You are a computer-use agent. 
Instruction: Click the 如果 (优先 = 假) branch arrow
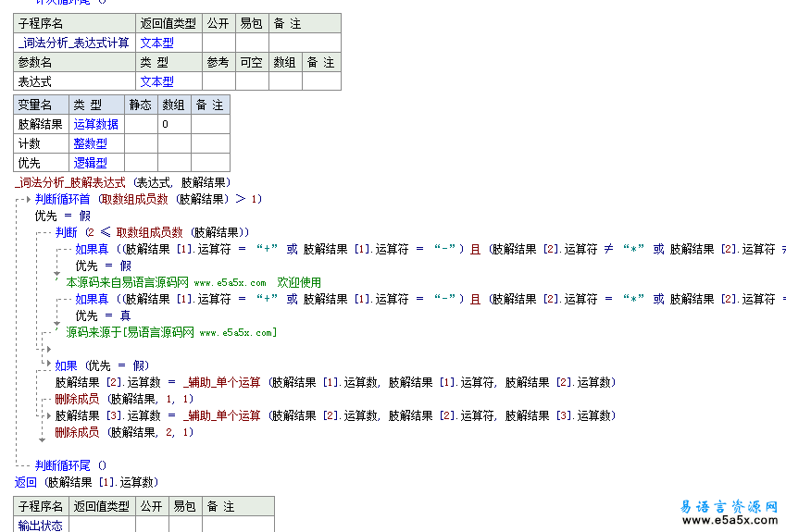click(47, 365)
